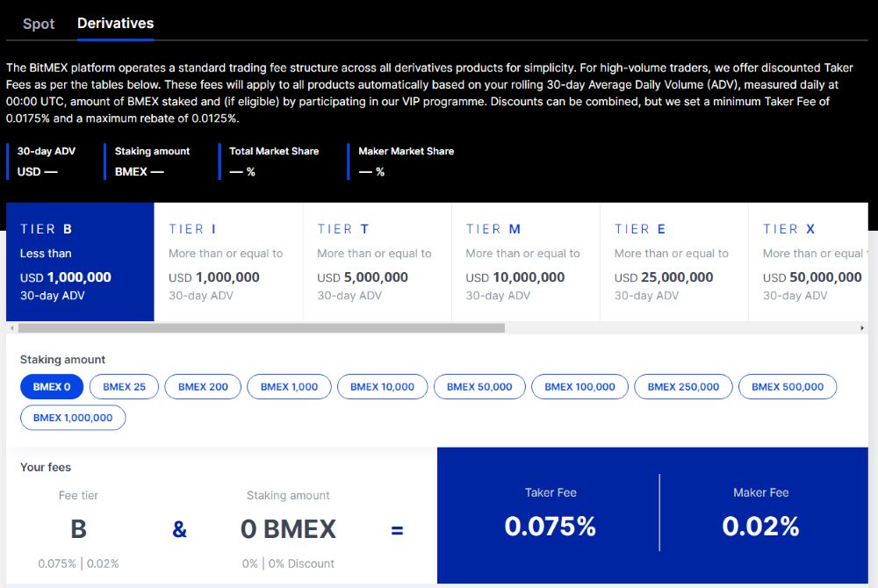Click the horizontal tier scrollbar thumb
Screen dimensions: 878x588
point(261,328)
